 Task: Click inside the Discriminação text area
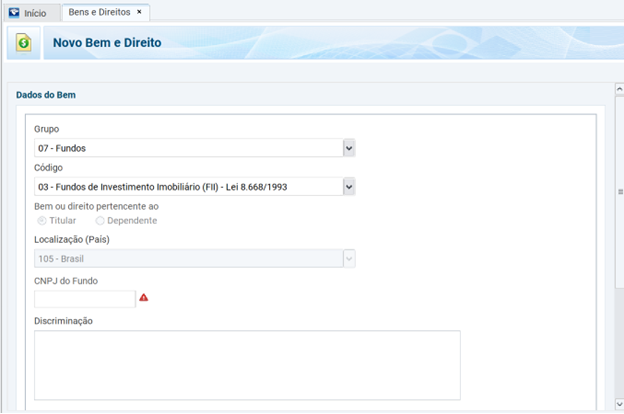247,365
